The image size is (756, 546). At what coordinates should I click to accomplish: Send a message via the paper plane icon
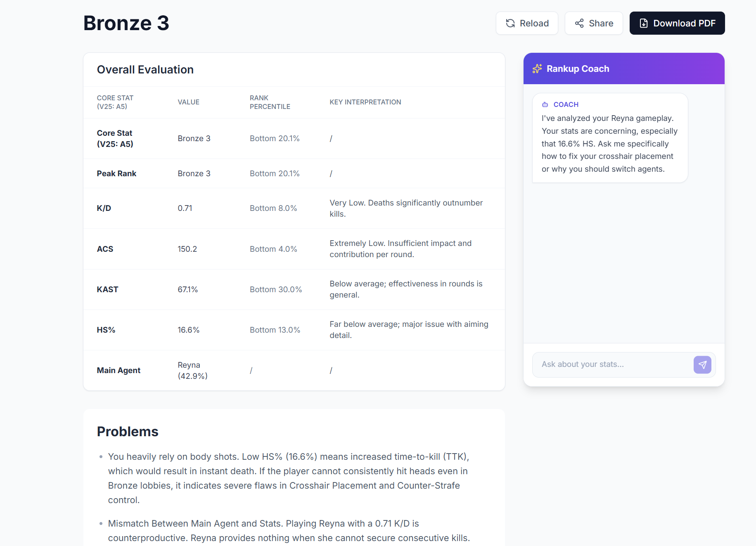pos(702,365)
